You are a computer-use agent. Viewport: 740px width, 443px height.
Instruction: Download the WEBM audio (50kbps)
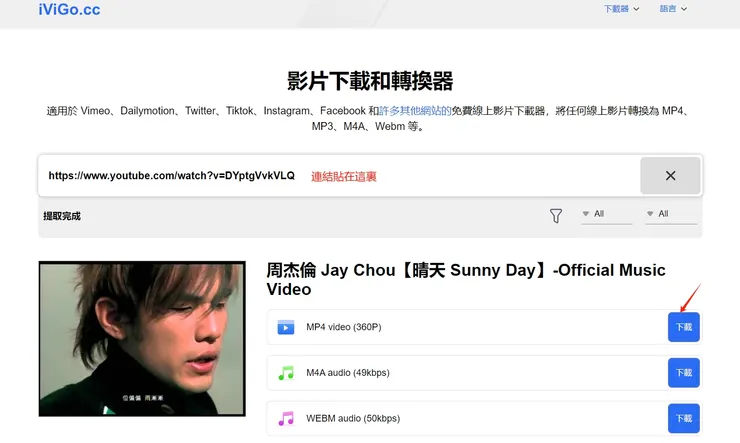click(683, 418)
